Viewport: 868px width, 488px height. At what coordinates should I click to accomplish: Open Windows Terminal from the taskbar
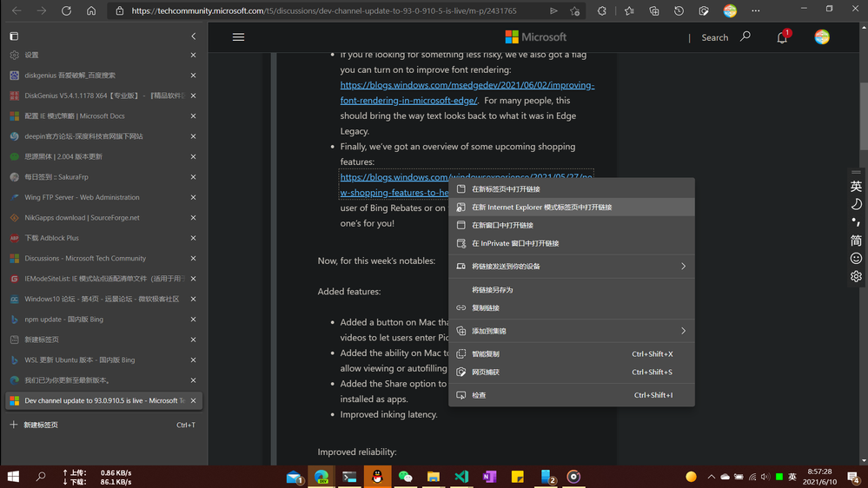[349, 477]
